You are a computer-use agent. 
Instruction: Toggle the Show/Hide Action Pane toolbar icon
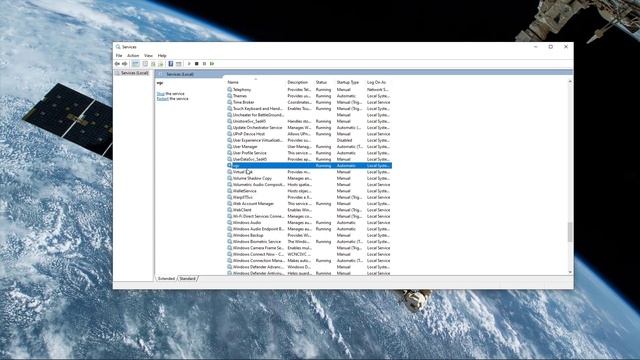click(178, 64)
